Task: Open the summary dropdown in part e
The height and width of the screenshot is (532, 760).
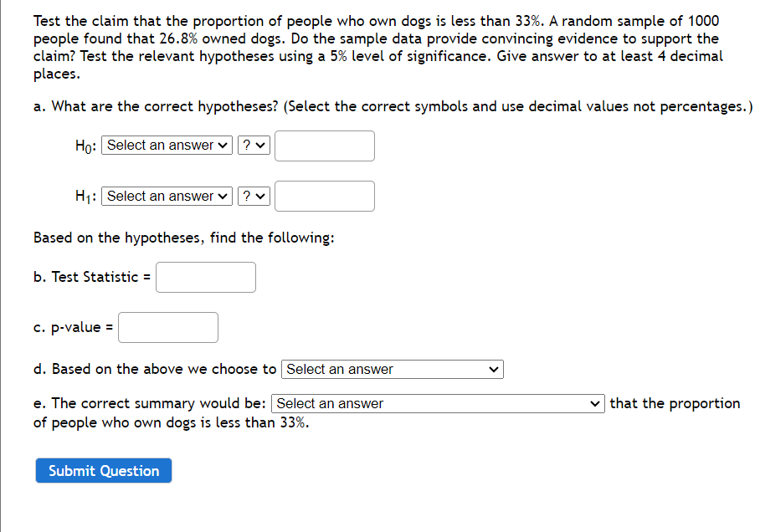Action: coord(437,403)
